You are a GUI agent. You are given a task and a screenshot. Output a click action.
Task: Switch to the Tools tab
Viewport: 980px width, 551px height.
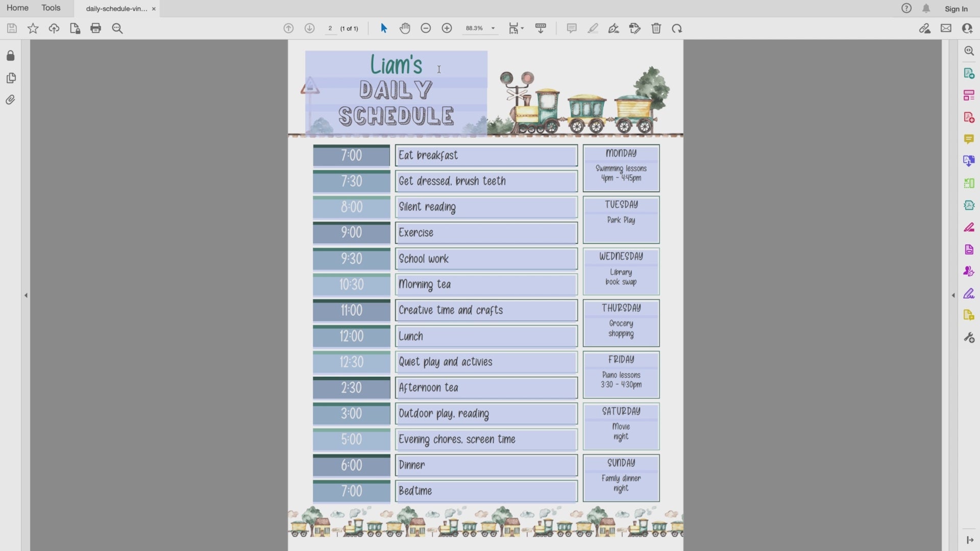(51, 8)
